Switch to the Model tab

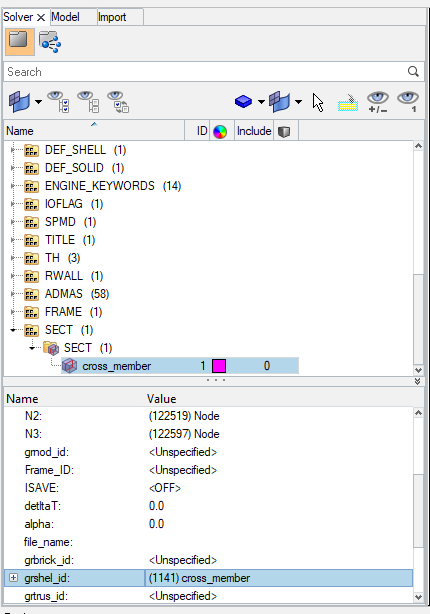pyautogui.click(x=65, y=17)
